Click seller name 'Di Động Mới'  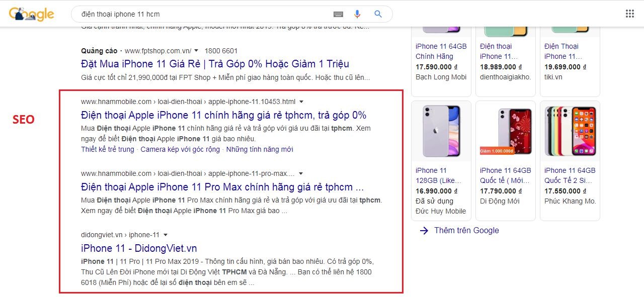coord(500,201)
